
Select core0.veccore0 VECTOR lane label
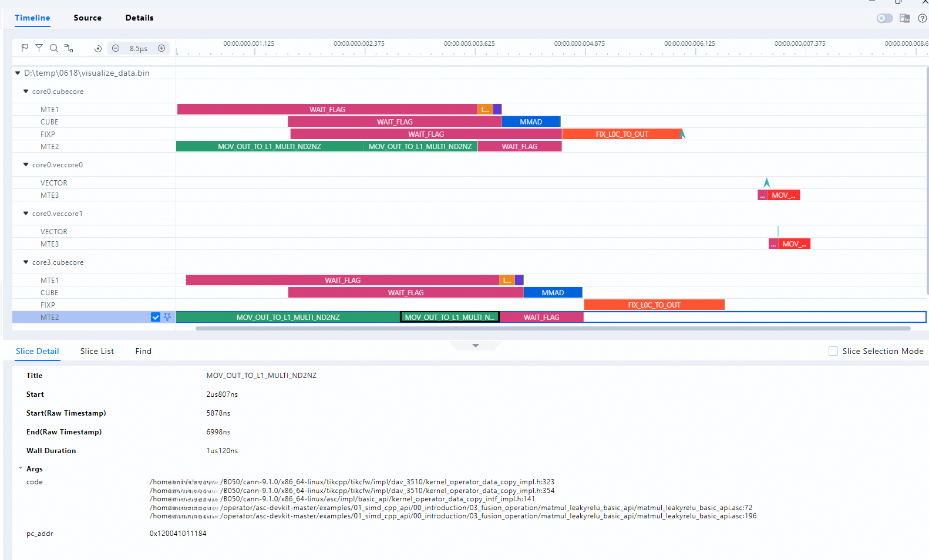(x=54, y=183)
